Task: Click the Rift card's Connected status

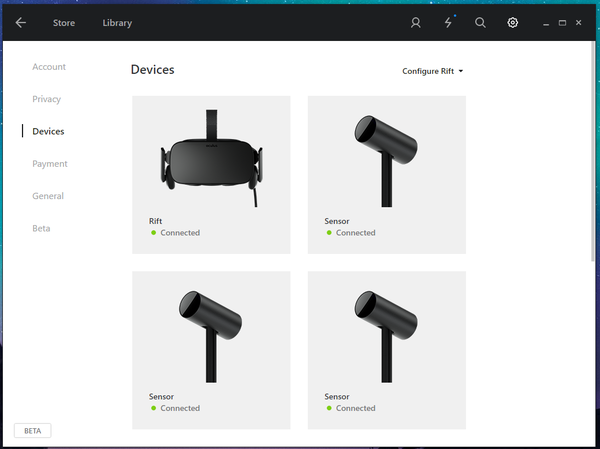Action: 176,233
